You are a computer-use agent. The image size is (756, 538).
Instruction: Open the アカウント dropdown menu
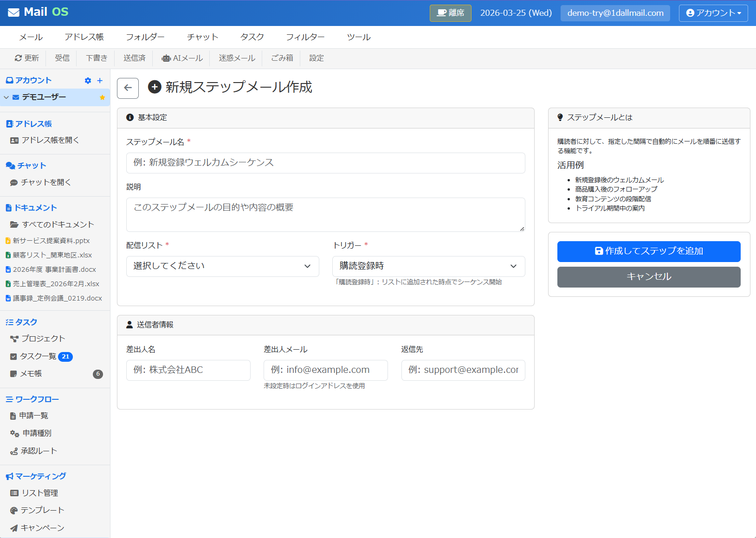coord(713,13)
